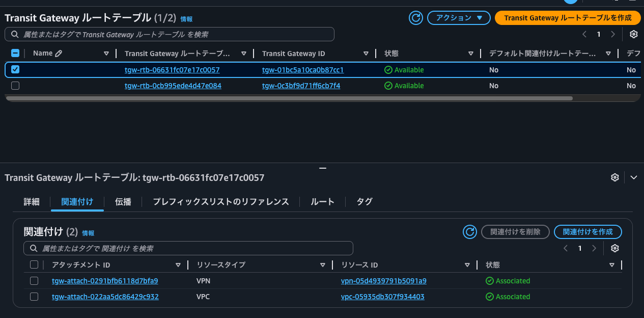Screen dimensions: 644x318
Task: Open attachment tgw-attach-022aa5dc86429c932
Action: [x=105, y=297]
